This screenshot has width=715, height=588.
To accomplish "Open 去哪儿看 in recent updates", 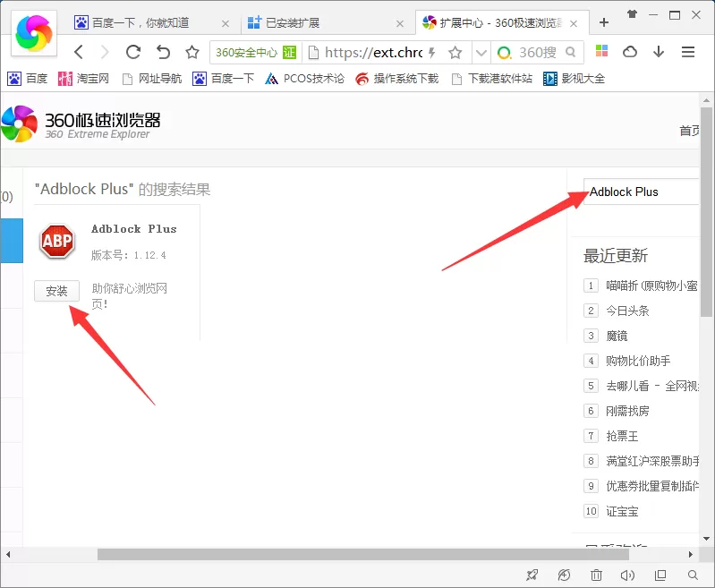I will pyautogui.click(x=652, y=386).
